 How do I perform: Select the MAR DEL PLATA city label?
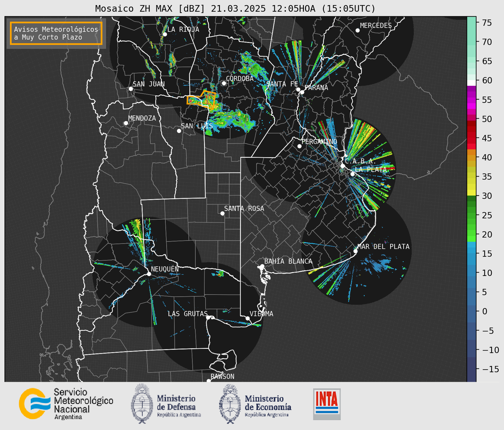[x=383, y=247]
